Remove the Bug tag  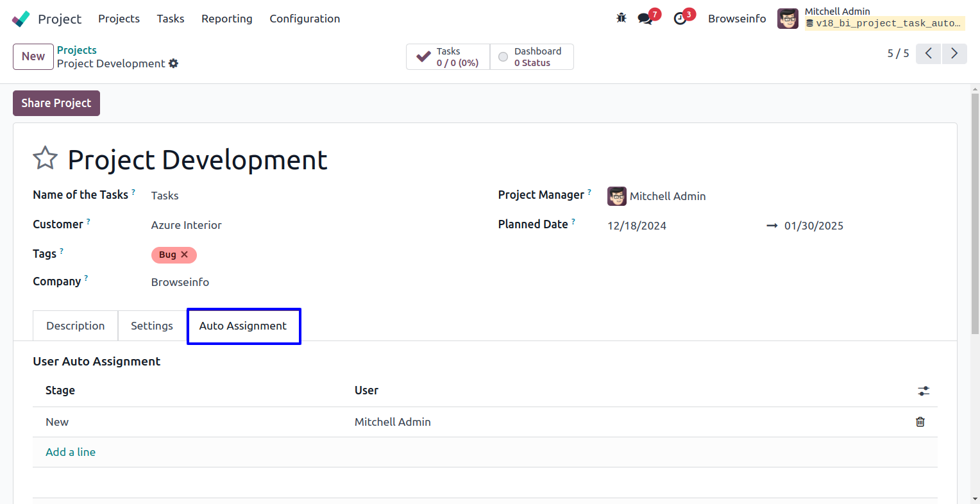click(185, 255)
